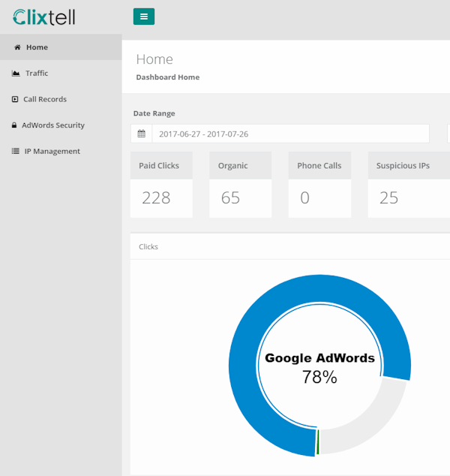Click the Phone Calls value 0
Viewport: 450px width, 476px height.
click(304, 197)
